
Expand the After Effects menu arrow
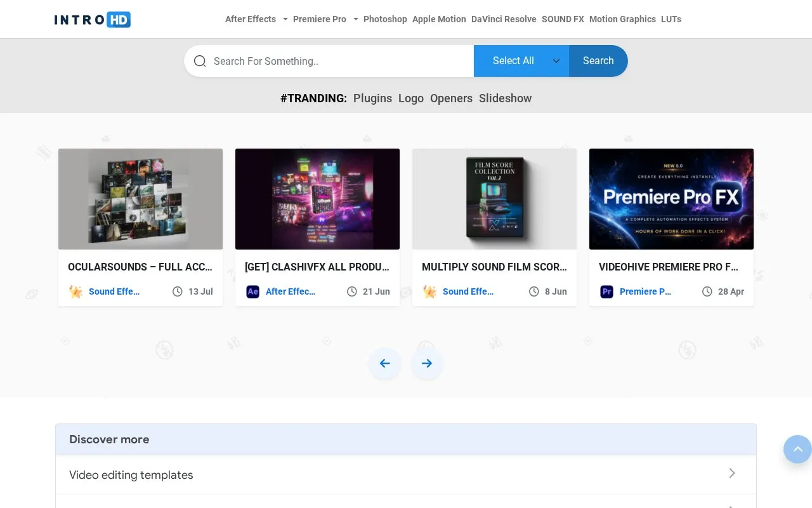click(x=285, y=19)
